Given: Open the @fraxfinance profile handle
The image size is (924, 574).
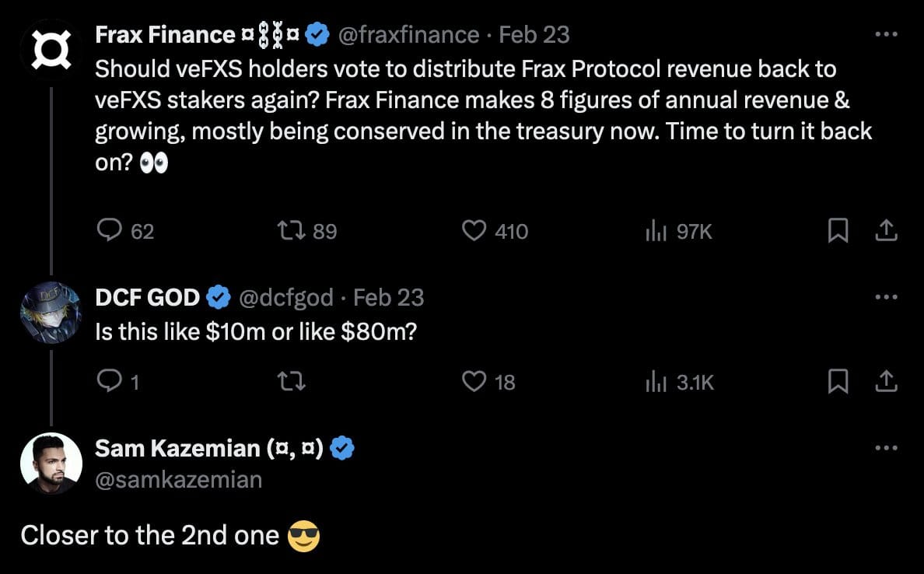Looking at the screenshot, I should coord(408,35).
